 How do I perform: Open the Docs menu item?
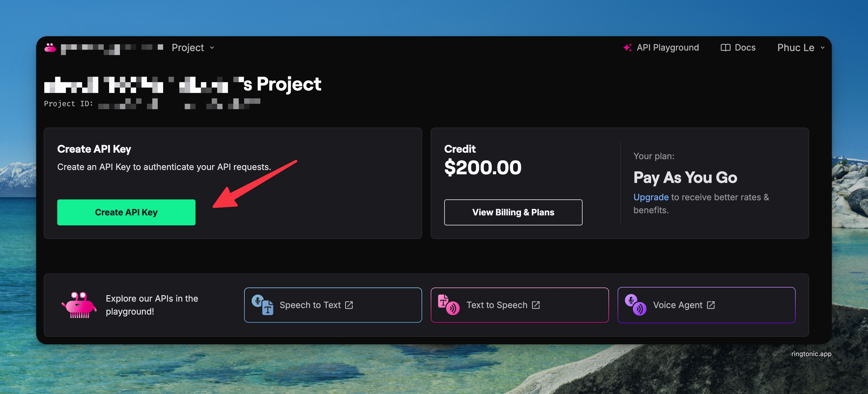pyautogui.click(x=745, y=48)
